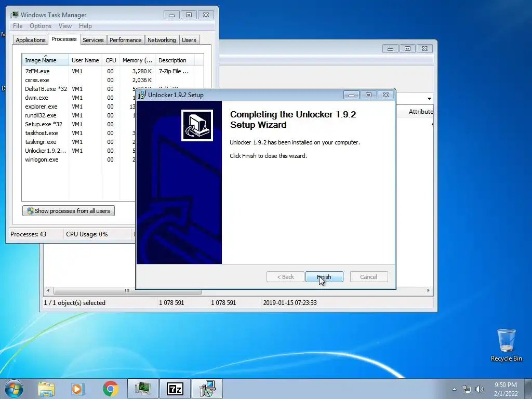Show hidden system tray icons

click(454, 389)
